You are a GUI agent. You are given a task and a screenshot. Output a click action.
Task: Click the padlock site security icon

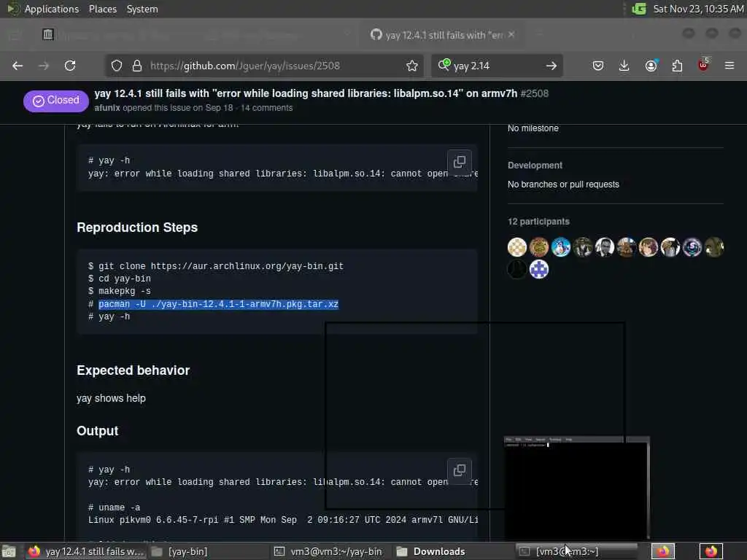137,66
